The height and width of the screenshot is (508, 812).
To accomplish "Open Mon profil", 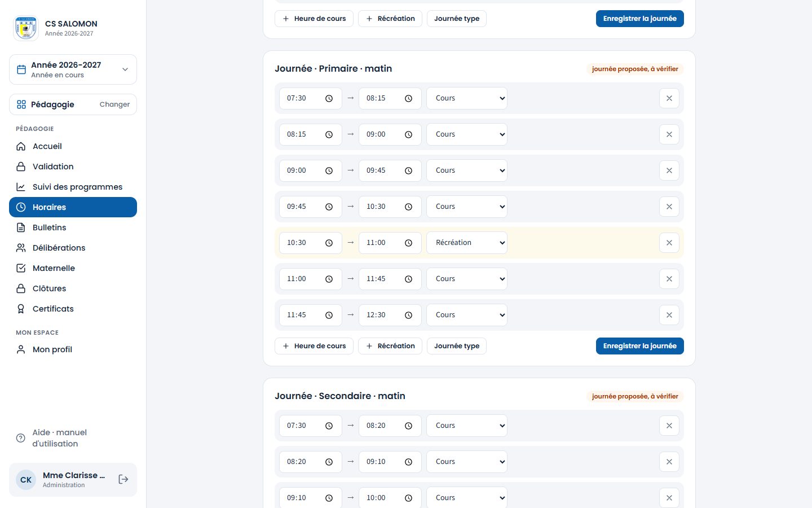I will (x=73, y=349).
